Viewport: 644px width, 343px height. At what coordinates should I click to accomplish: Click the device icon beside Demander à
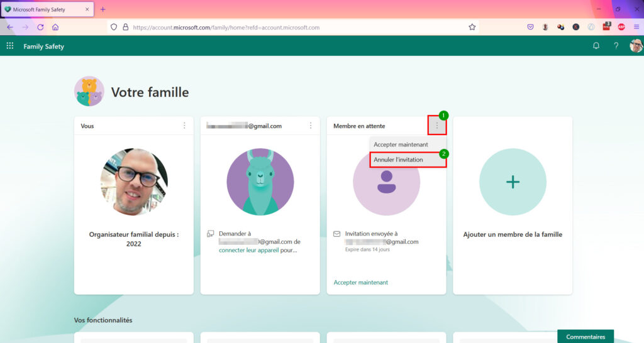click(x=210, y=234)
